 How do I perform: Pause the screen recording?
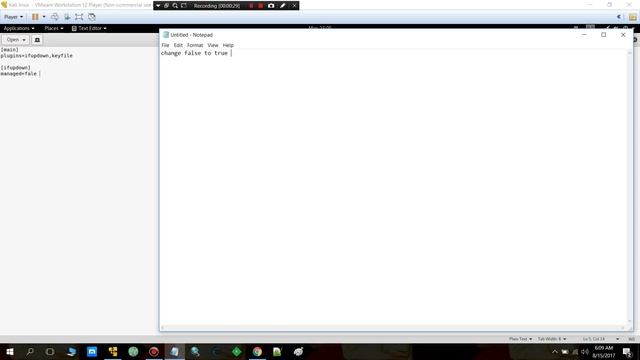tap(251, 6)
